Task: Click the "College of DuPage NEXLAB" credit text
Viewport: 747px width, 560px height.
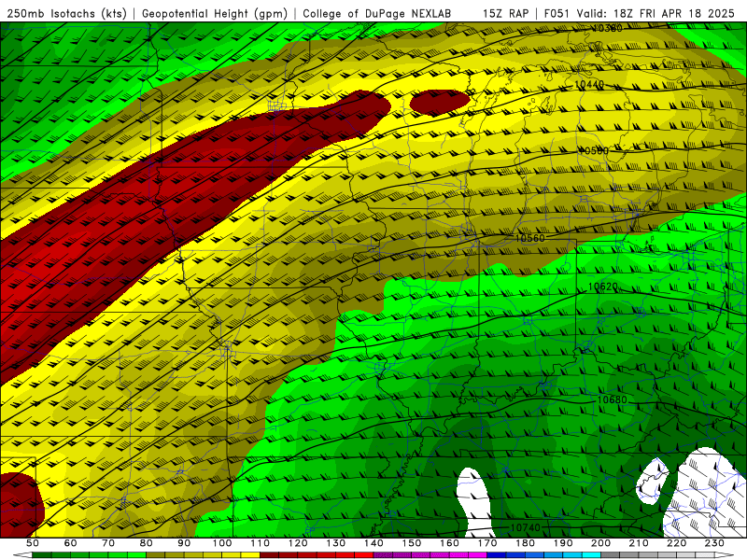Action: (x=377, y=13)
